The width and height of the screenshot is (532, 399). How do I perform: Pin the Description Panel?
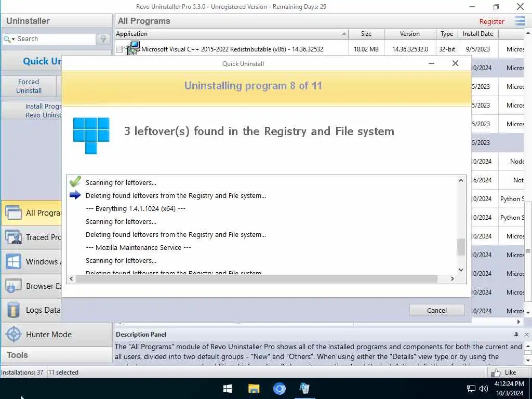516,335
